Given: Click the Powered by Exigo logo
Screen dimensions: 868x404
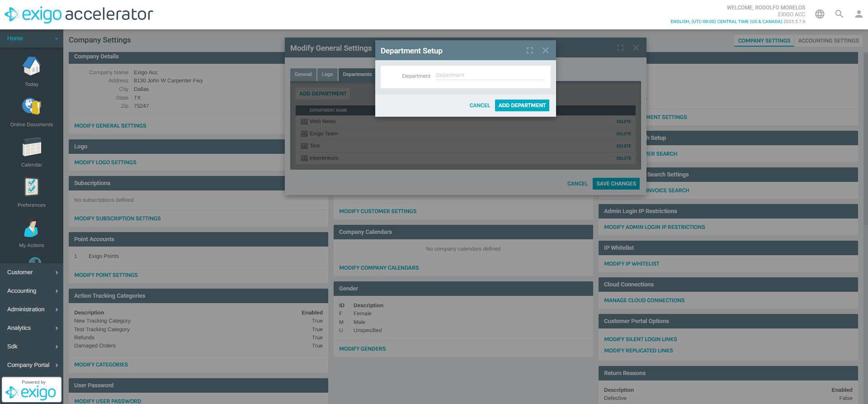Looking at the screenshot, I should (x=32, y=390).
